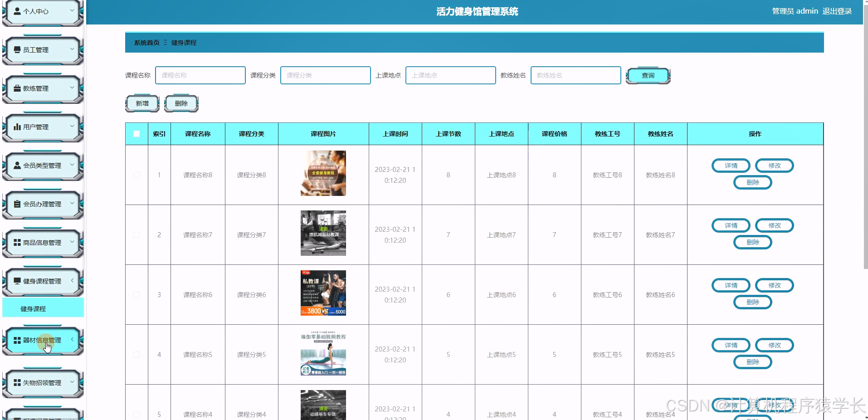Screen dimensions: 868x420
Task: Open the 教练管理 sidebar menu
Action: click(x=43, y=88)
